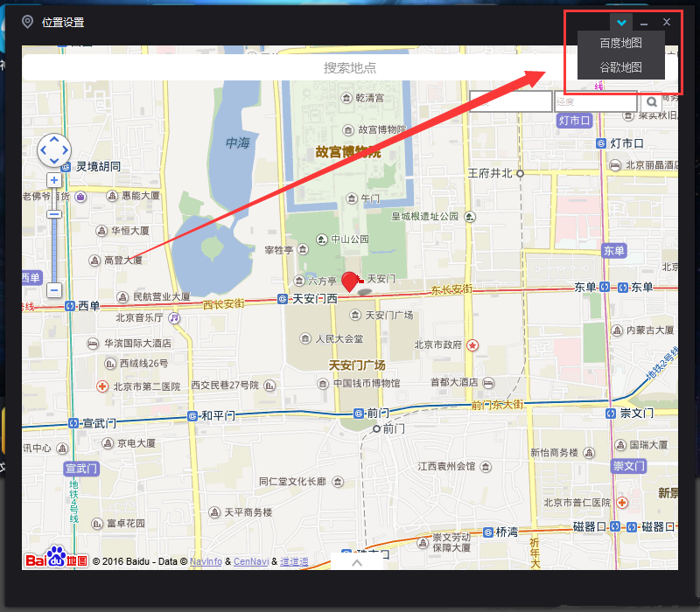This screenshot has width=700, height=612.
Task: Click the 和平门 subway station icon
Action: point(192,416)
